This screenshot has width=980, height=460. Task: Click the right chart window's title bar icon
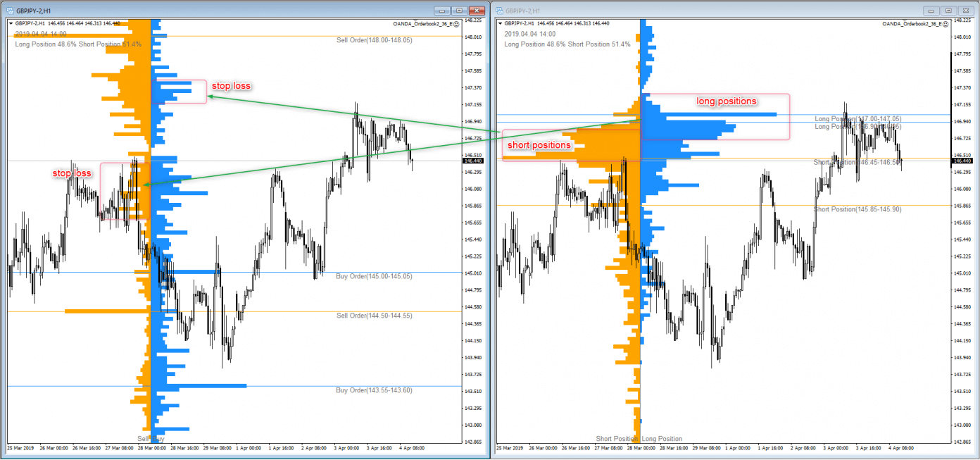pyautogui.click(x=500, y=11)
